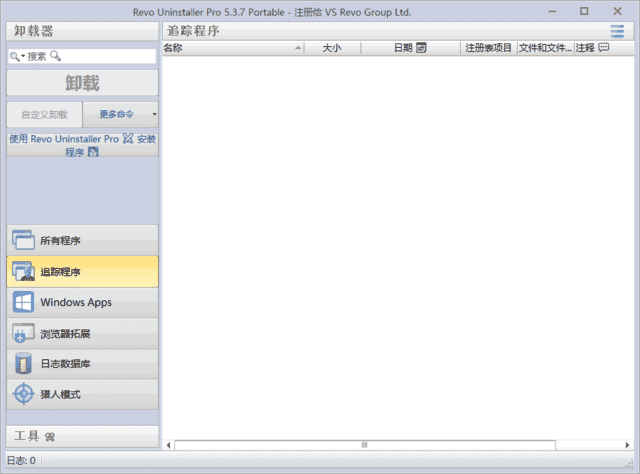Open the hamburger menu icon in the 追踪程序 header

point(617,31)
